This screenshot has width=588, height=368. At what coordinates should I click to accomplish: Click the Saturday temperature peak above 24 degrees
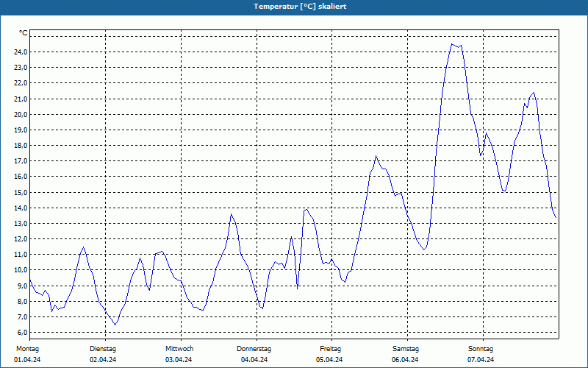point(452,44)
